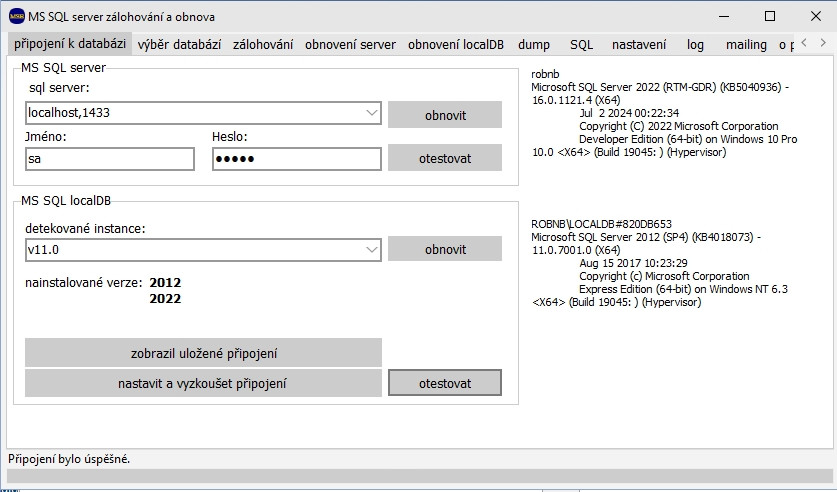Screen dimensions: 837x492
Task: Select the připojení k databázi tab
Action: point(70,44)
